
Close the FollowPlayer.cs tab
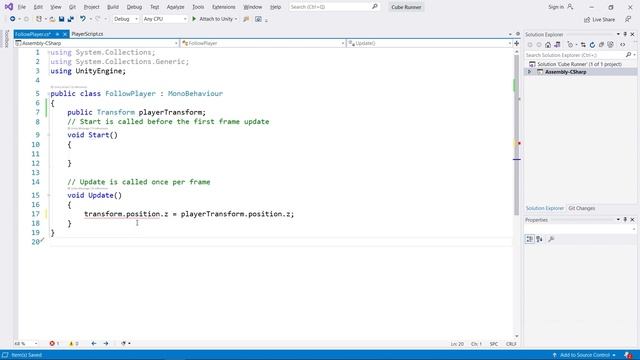[x=65, y=34]
